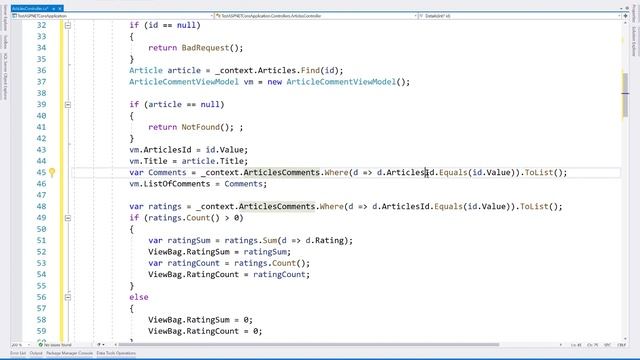Viewport: 640px width, 360px height.
Task: Open the Output tab
Action: [36, 353]
